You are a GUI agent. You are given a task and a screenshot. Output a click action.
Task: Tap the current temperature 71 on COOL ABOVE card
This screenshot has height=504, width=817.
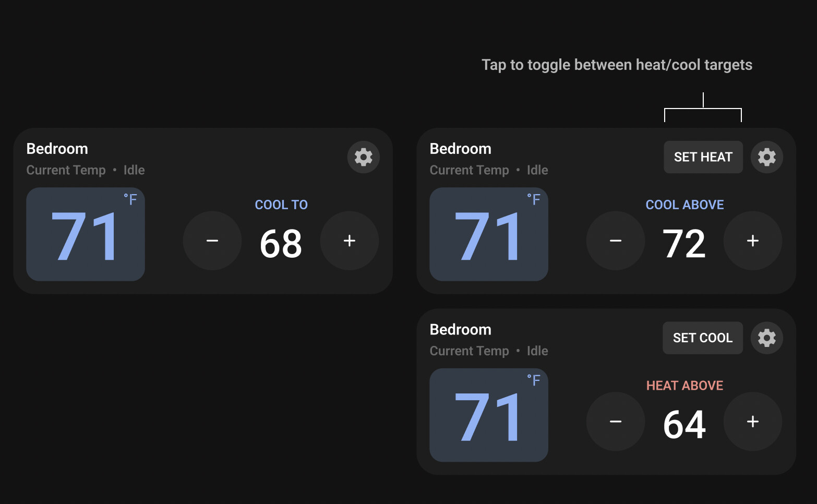coord(488,235)
